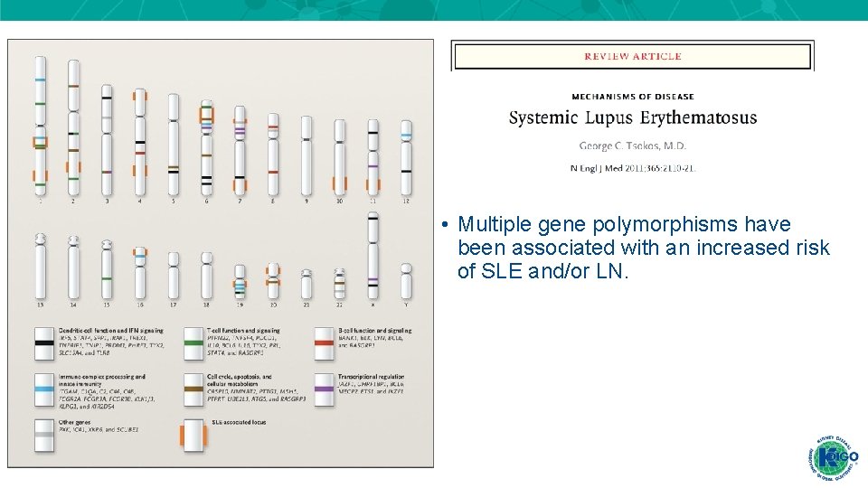
Task: Select the SLE-associated locus label
Action: point(239,422)
